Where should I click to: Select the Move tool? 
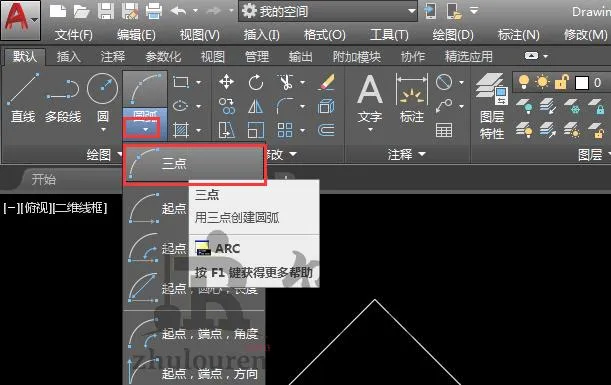pos(226,82)
